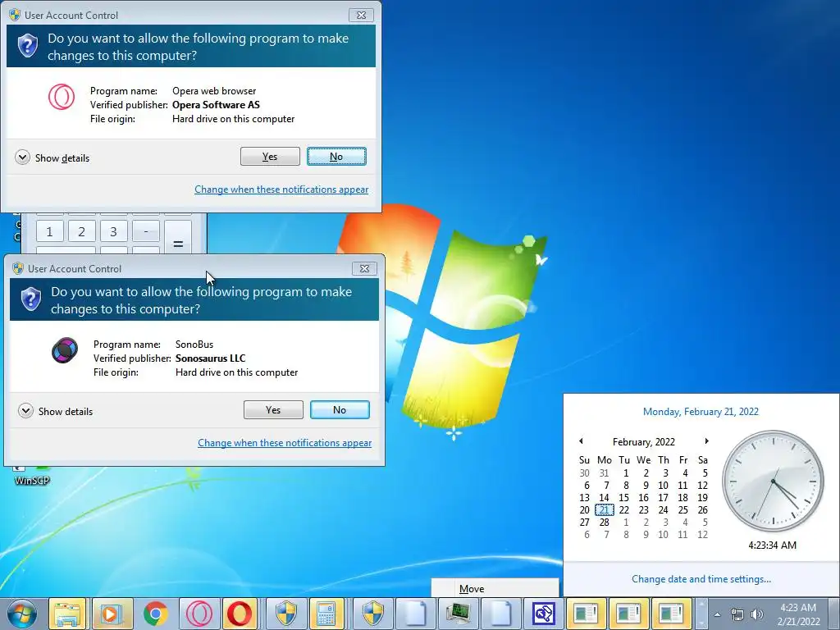Click No in the SonoBus UAC dialog
Image resolution: width=840 pixels, height=630 pixels.
point(340,410)
